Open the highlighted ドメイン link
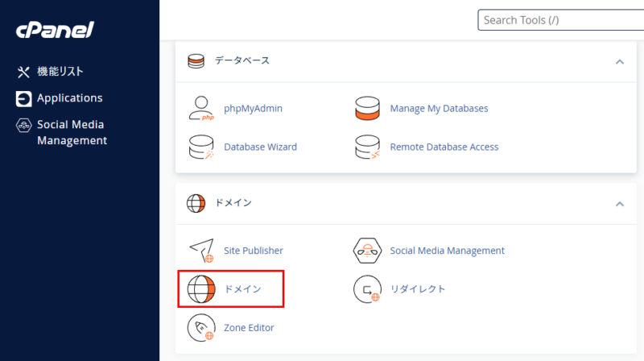The image size is (644, 361). tap(242, 289)
